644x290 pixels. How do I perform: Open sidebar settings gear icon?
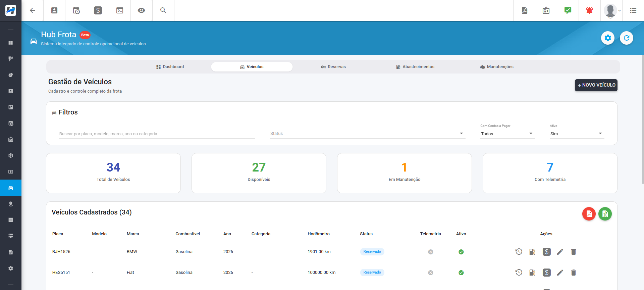tap(11, 268)
